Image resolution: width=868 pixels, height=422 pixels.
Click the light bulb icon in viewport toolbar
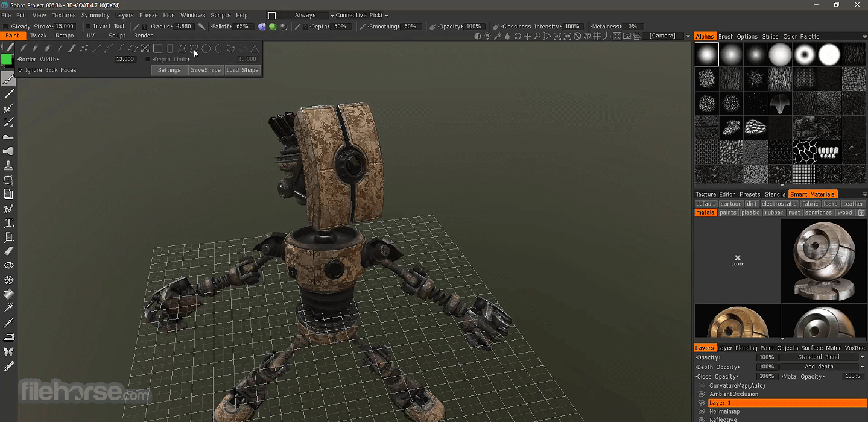click(487, 36)
